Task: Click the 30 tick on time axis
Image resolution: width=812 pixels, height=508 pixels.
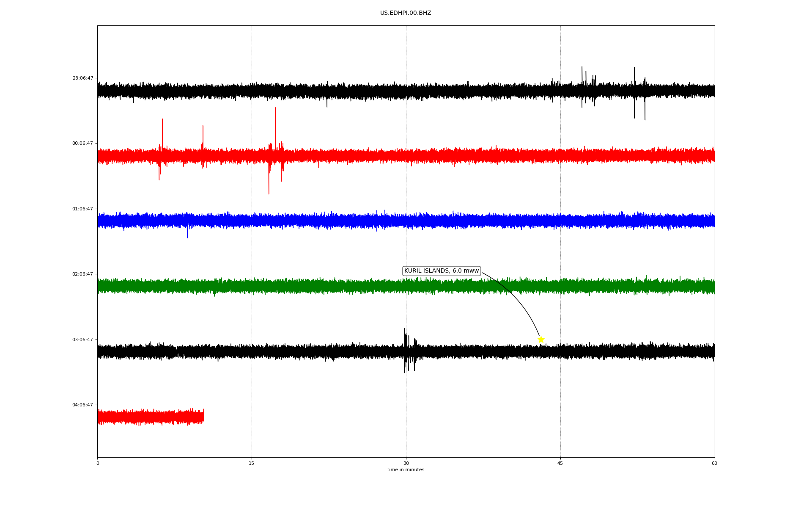Action: click(406, 463)
